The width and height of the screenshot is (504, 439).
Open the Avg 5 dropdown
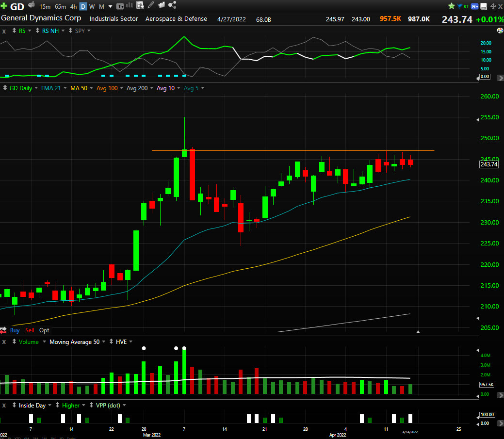point(202,88)
